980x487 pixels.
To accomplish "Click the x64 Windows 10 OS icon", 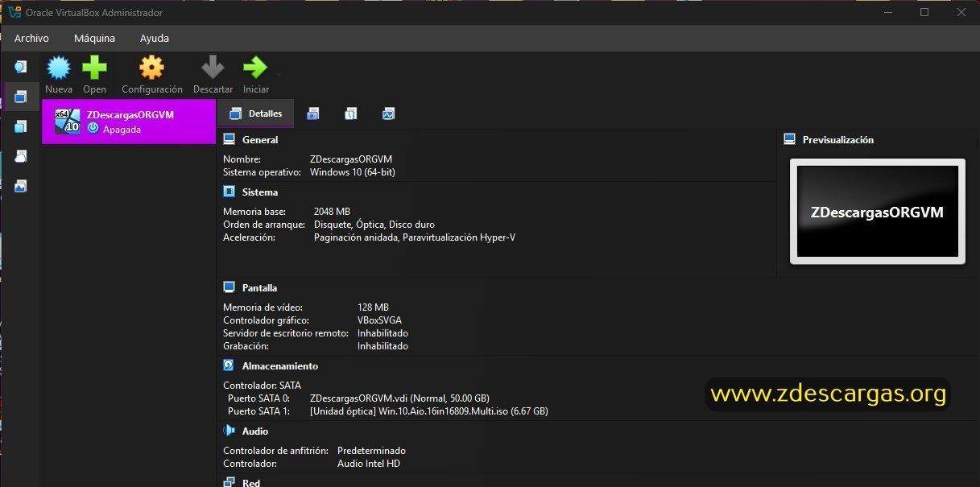I will pos(67,122).
